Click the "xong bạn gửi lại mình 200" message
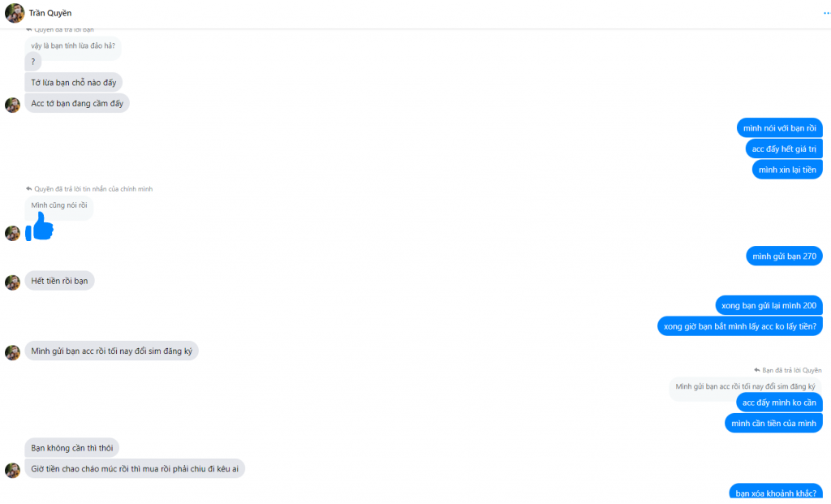This screenshot has height=504, width=831. 769,305
